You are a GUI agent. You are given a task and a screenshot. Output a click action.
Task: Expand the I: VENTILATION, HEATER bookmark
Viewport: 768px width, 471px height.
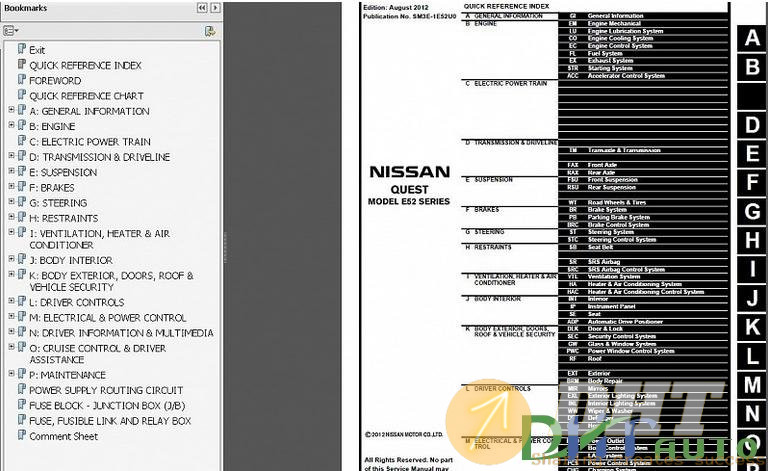pos(11,232)
